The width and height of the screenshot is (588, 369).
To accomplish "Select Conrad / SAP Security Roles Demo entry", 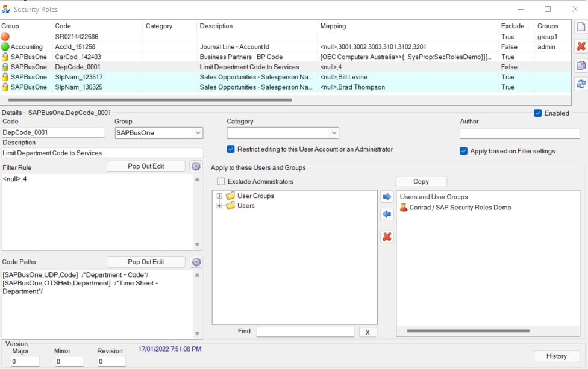I will [460, 208].
